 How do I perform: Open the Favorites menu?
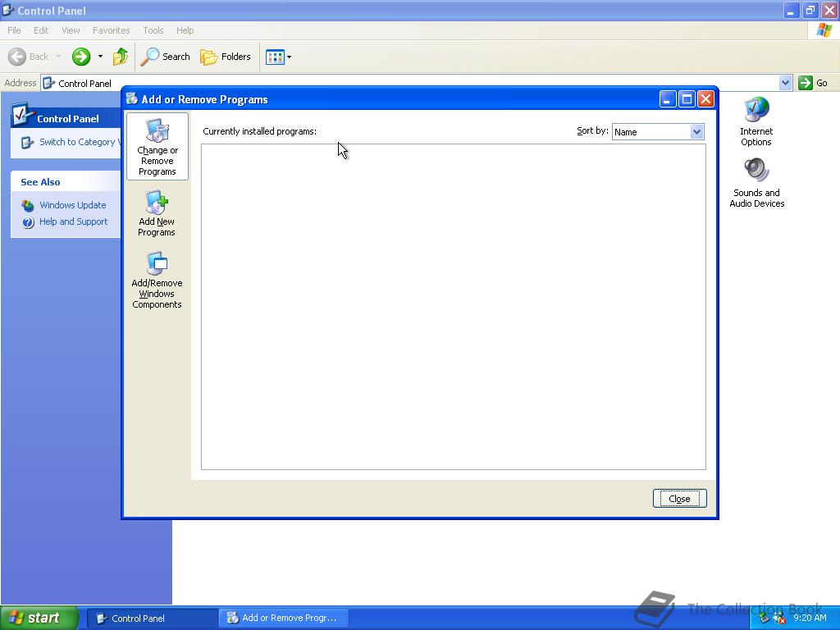111,30
